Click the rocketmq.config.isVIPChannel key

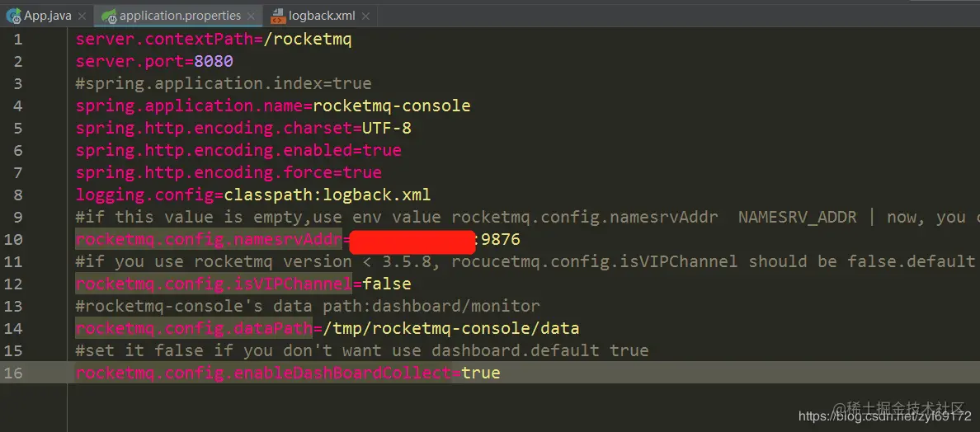(x=214, y=284)
